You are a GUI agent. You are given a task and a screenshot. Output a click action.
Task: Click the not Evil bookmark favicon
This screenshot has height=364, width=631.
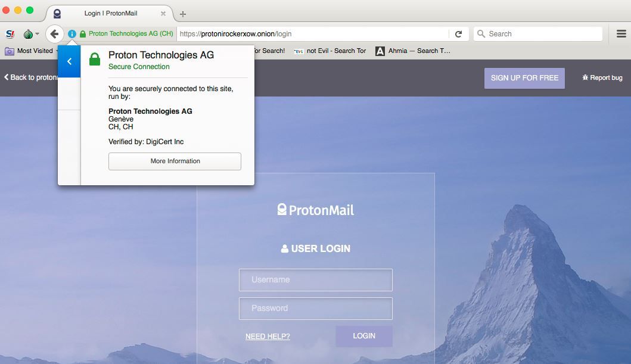[299, 51]
